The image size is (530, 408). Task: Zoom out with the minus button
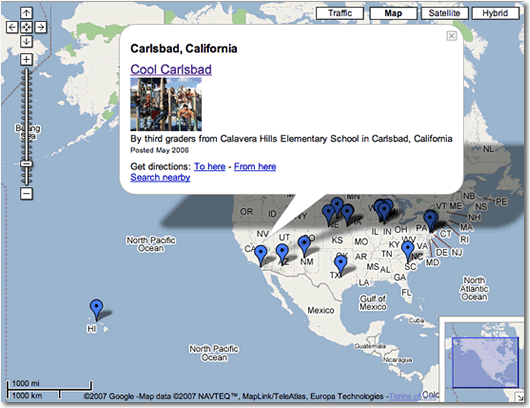(x=26, y=194)
